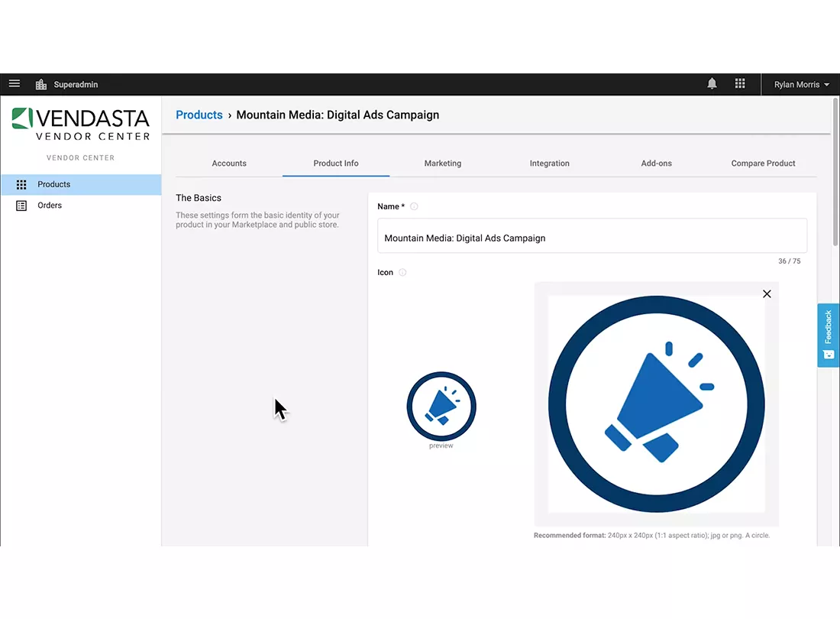Image resolution: width=840 pixels, height=619 pixels.
Task: Click the small icon preview thumbnail
Action: [441, 406]
